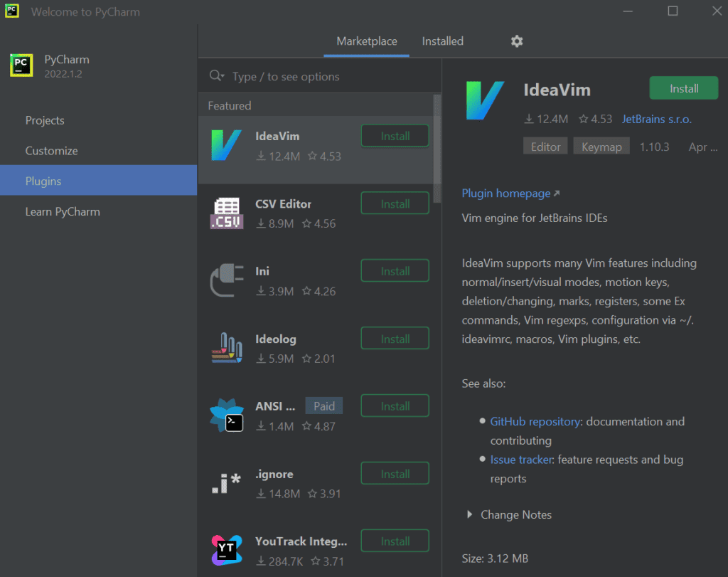This screenshot has height=577, width=728.
Task: Click the PyCharm logo in the sidebar
Action: coord(21,65)
